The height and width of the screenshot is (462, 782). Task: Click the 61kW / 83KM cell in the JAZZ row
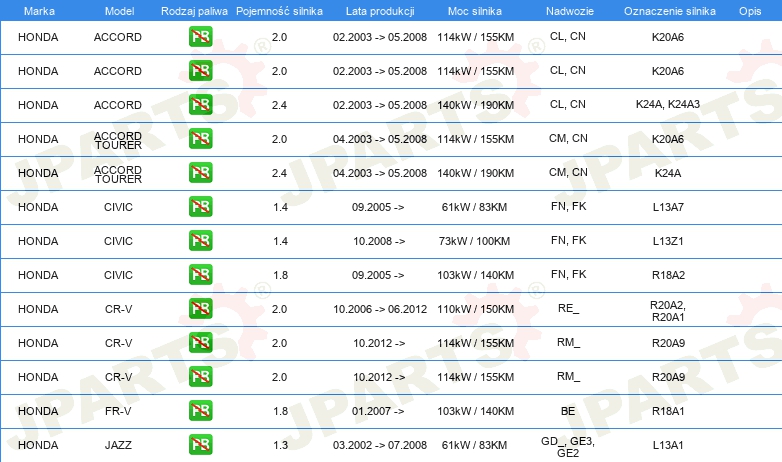(474, 445)
